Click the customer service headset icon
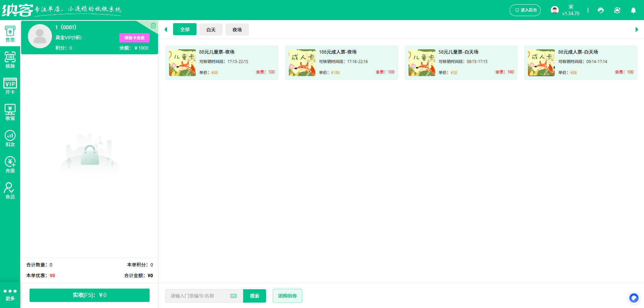This screenshot has height=308, width=644. pyautogui.click(x=601, y=10)
